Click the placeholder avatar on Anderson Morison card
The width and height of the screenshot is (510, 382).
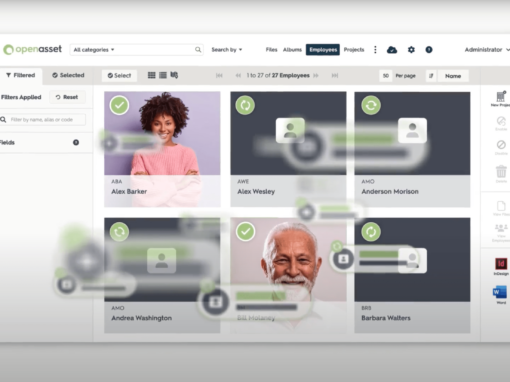413,130
